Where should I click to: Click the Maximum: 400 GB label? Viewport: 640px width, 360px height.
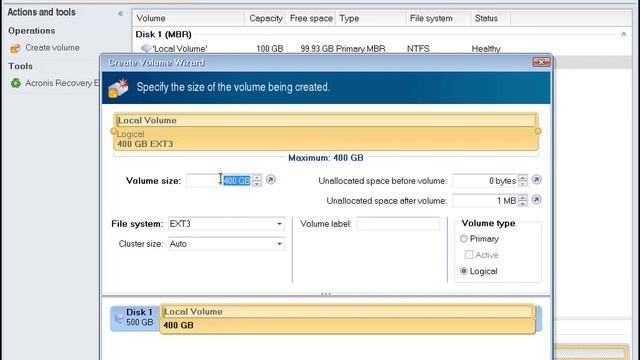click(326, 158)
